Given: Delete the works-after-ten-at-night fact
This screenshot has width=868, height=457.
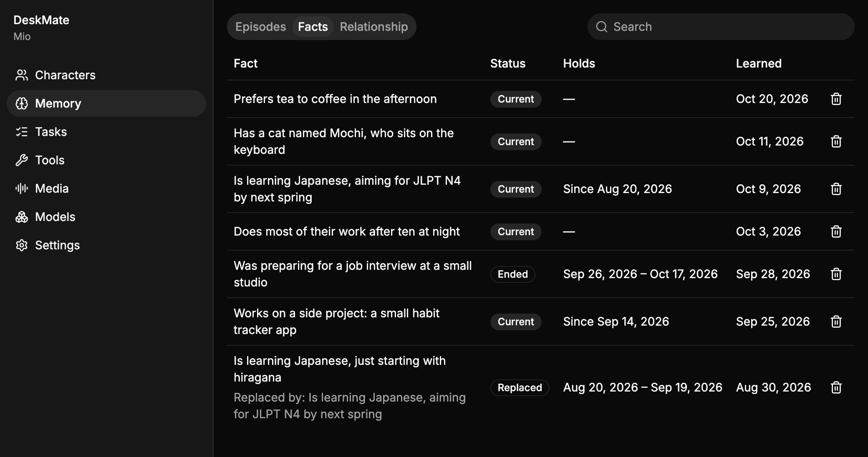Looking at the screenshot, I should 836,231.
